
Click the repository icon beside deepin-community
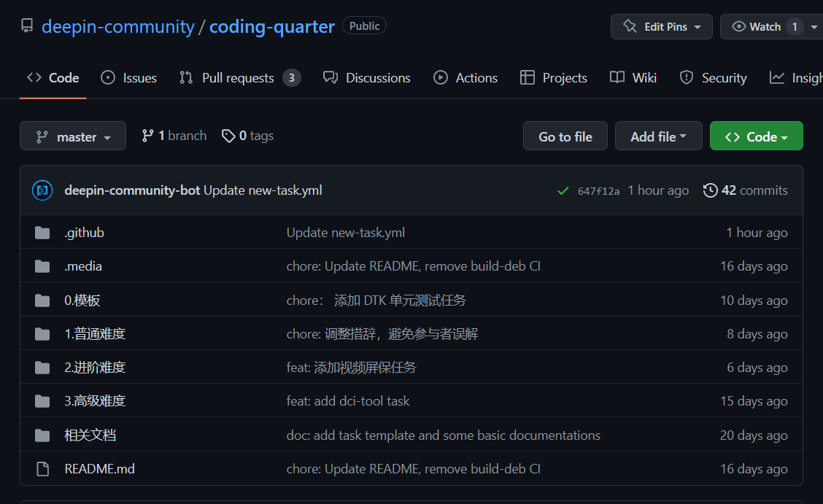click(x=27, y=26)
